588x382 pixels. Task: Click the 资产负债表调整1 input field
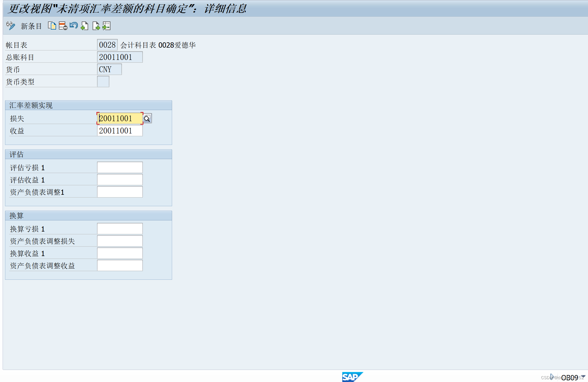pyautogui.click(x=119, y=192)
